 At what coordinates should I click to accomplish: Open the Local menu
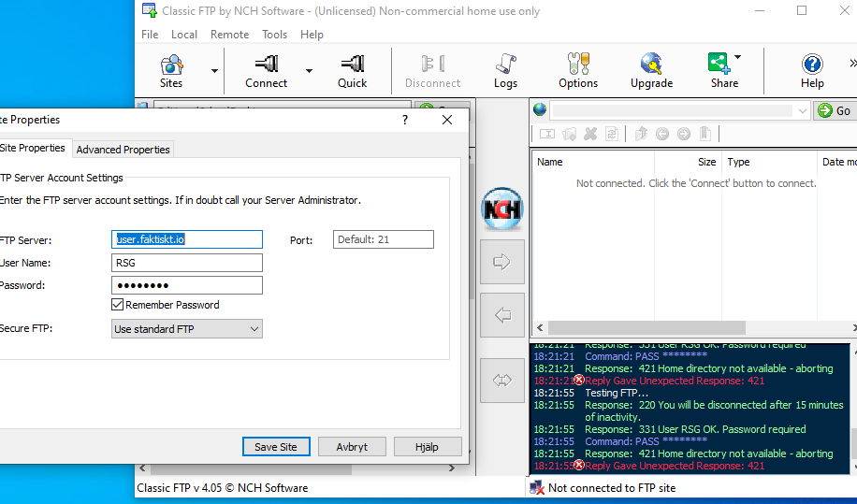point(184,35)
